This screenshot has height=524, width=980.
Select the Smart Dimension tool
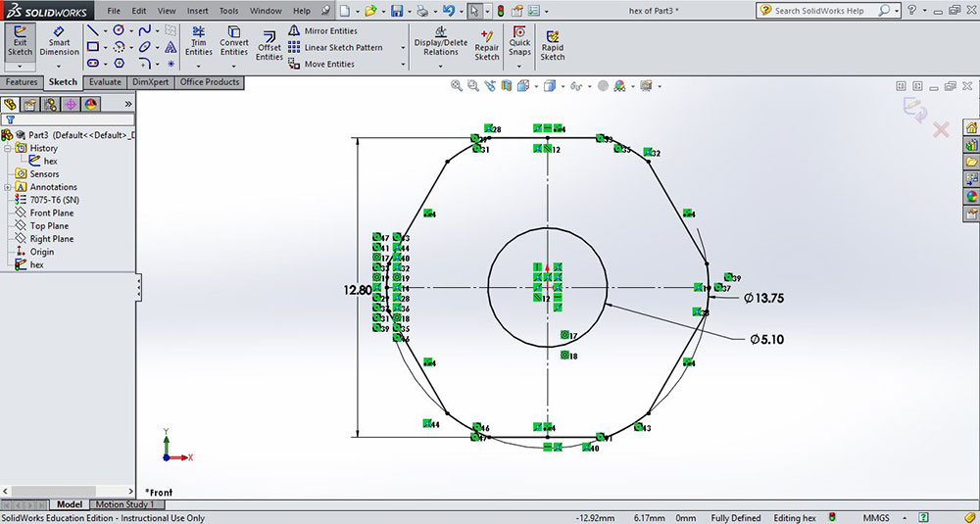click(x=60, y=42)
